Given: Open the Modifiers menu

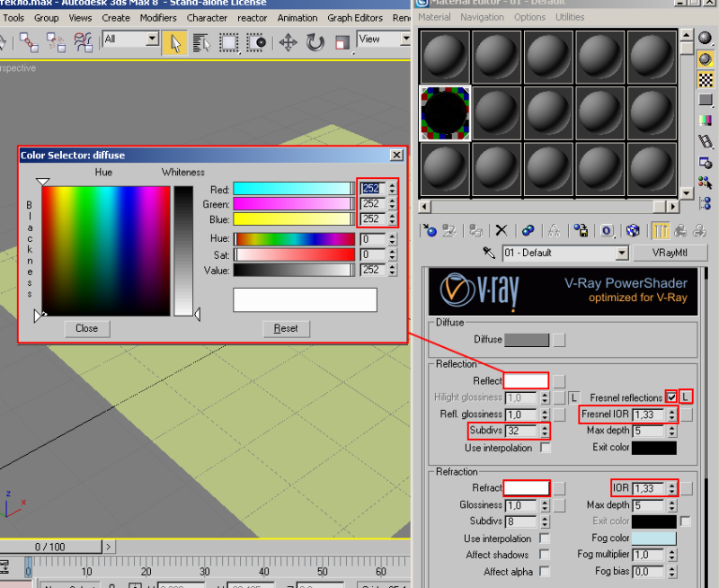Looking at the screenshot, I should (x=158, y=18).
